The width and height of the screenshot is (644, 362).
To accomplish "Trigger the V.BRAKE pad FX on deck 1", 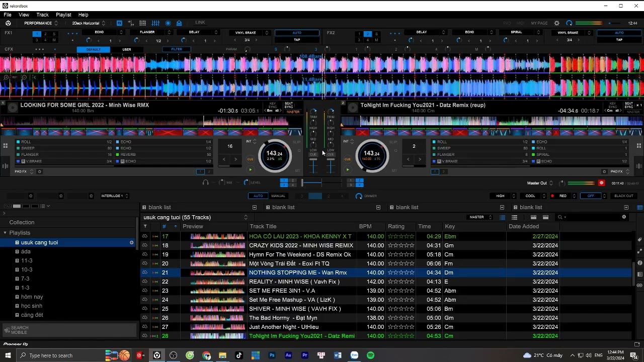I will coord(65,161).
